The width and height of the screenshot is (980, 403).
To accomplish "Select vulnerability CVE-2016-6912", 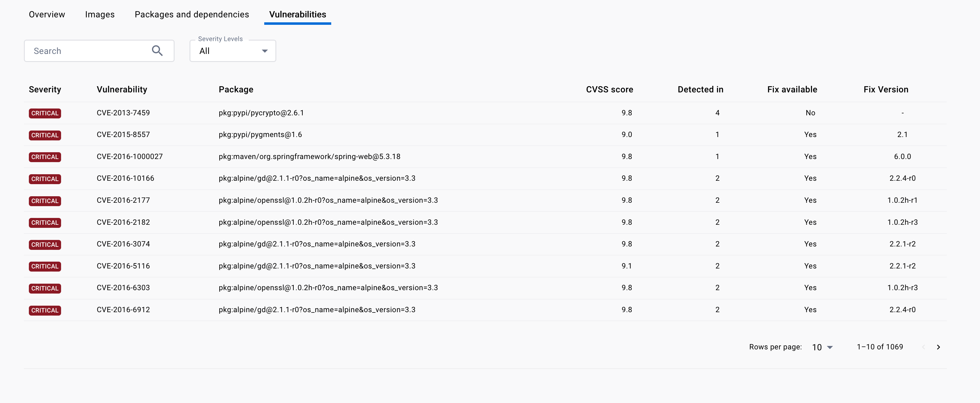I will [x=123, y=310].
